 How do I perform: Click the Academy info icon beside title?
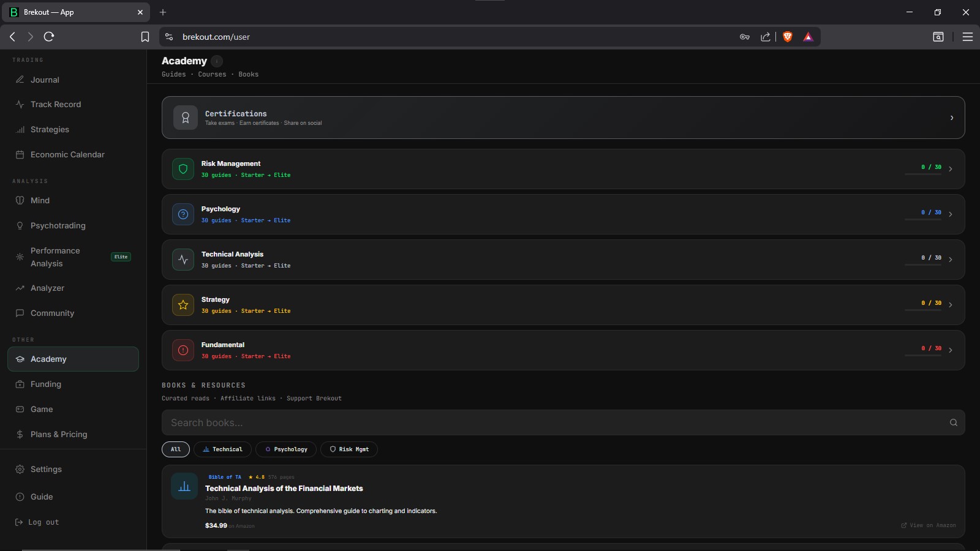(x=217, y=61)
